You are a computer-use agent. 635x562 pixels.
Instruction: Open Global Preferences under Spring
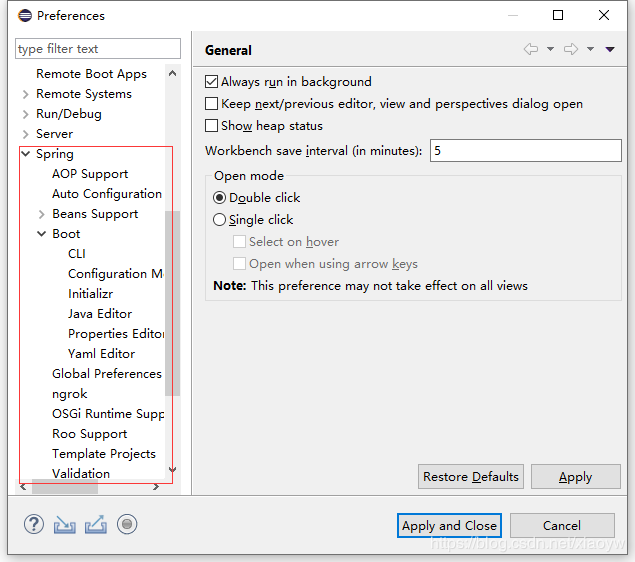107,374
